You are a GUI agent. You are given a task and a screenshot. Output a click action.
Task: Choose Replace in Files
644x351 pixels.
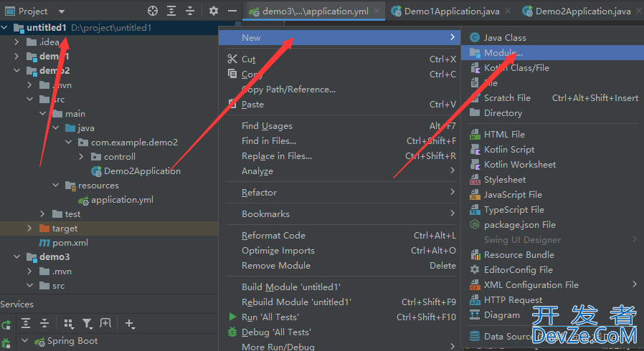point(341,156)
